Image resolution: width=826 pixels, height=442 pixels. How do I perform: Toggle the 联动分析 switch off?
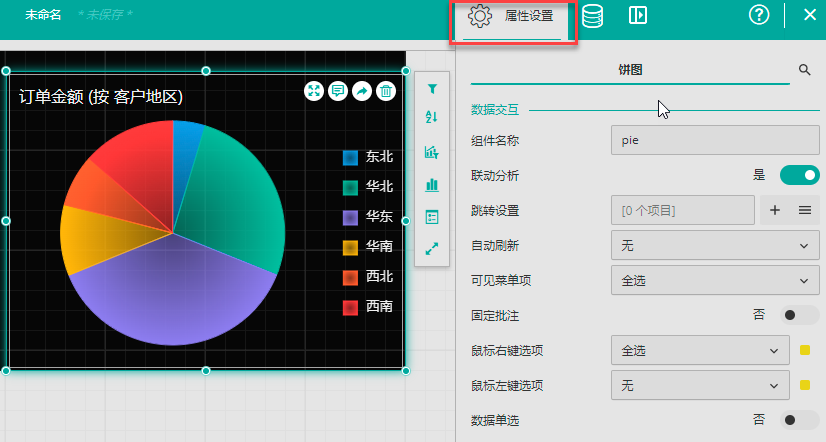coord(799,175)
